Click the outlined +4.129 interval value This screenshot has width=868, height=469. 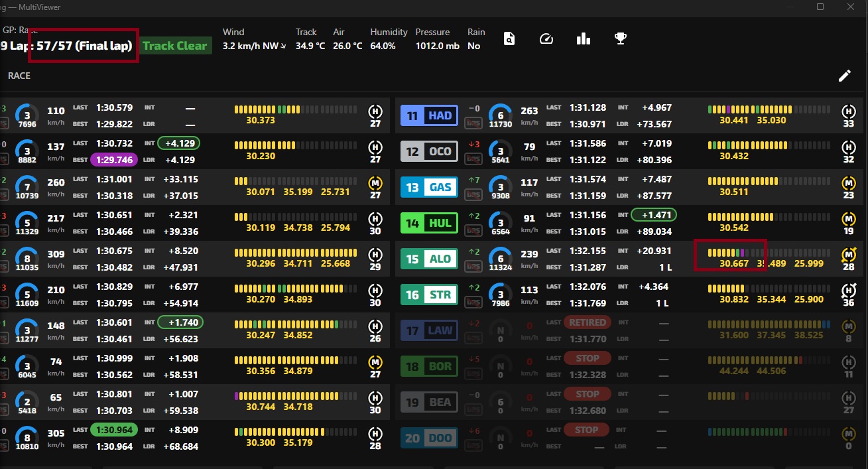180,143
